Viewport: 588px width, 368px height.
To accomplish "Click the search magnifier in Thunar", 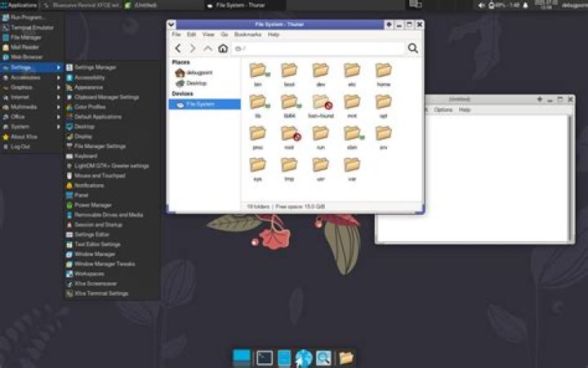I will pos(412,49).
